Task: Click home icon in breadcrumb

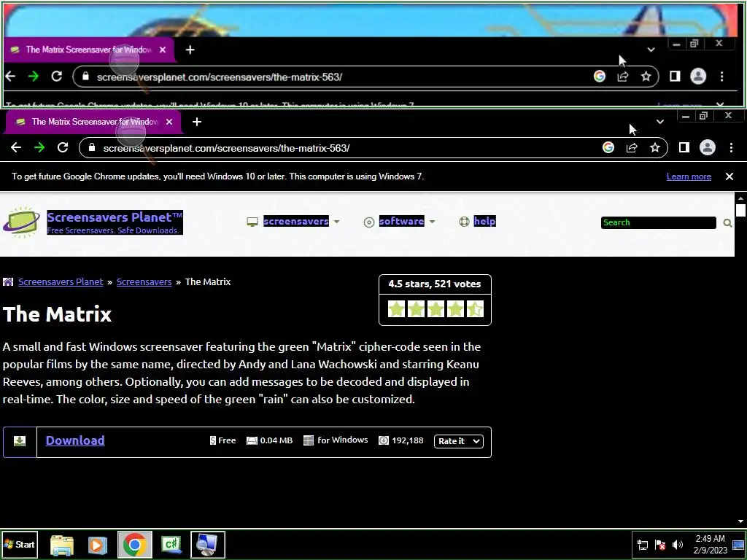Action: pyautogui.click(x=8, y=282)
